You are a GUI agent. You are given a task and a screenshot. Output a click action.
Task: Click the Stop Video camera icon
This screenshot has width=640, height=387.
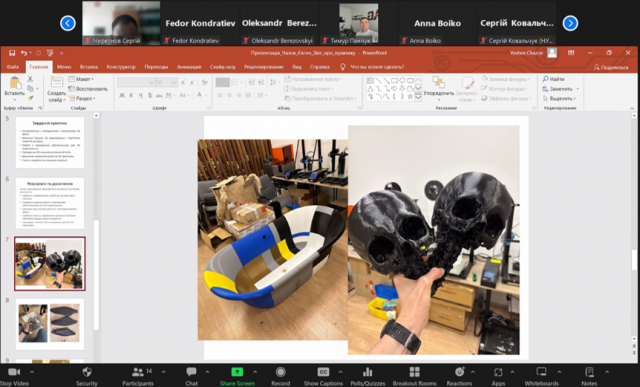tap(14, 372)
